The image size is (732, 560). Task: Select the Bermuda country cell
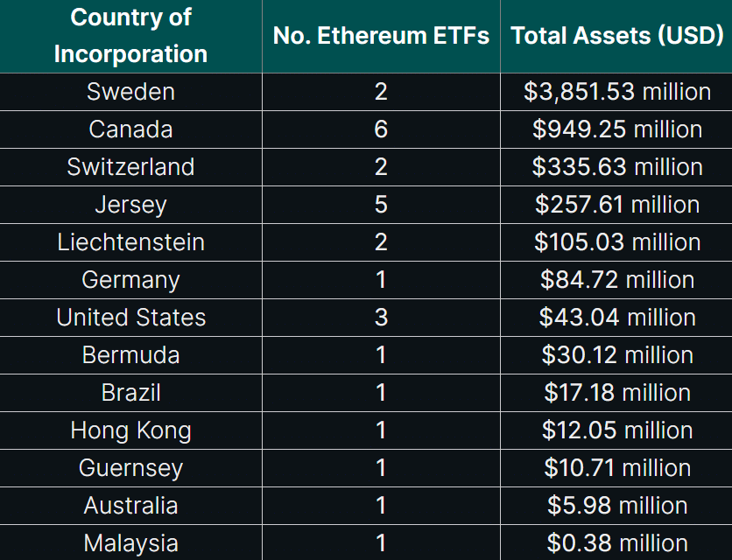[x=130, y=355]
